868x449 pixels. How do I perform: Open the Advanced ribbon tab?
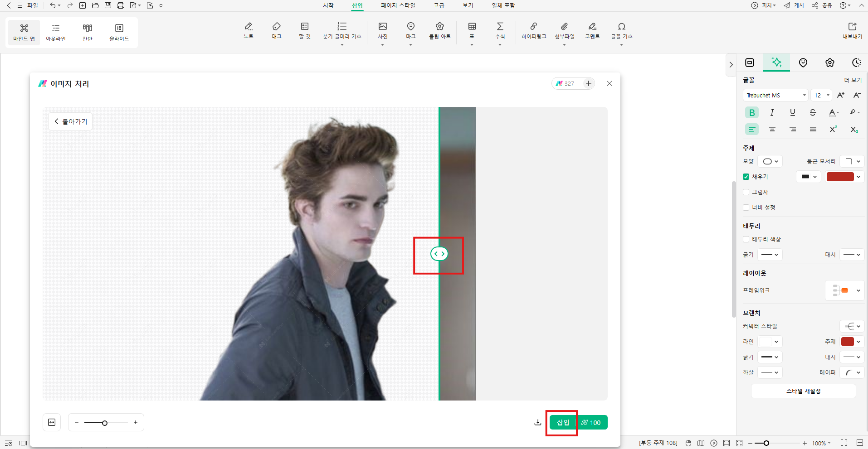pos(439,5)
